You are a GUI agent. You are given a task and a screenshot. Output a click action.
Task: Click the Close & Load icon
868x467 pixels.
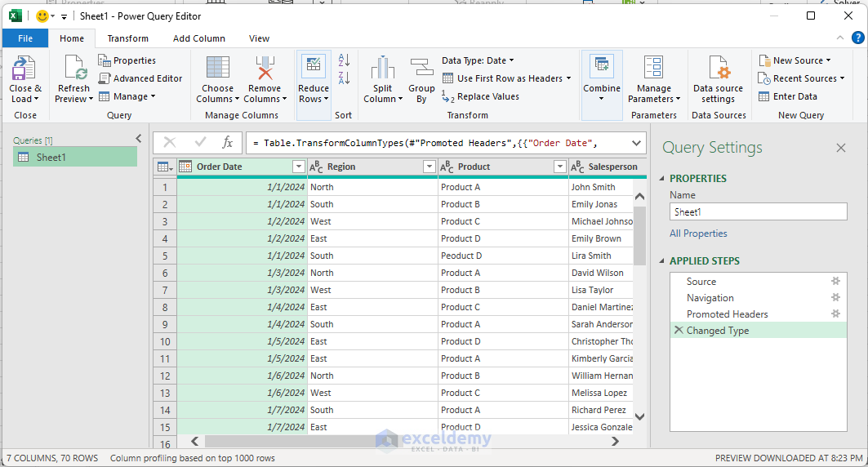click(24, 69)
